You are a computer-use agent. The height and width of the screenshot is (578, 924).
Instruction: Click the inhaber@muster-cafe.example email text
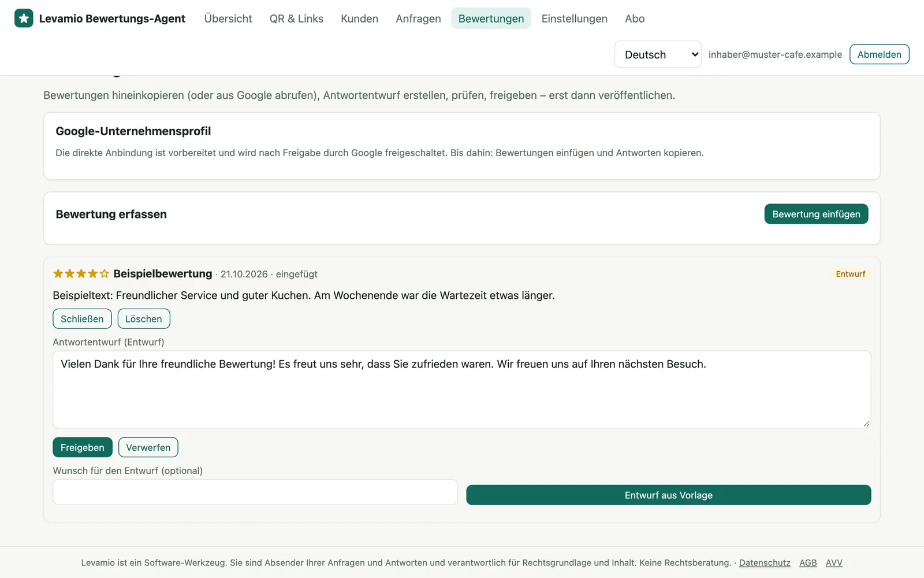(x=775, y=54)
